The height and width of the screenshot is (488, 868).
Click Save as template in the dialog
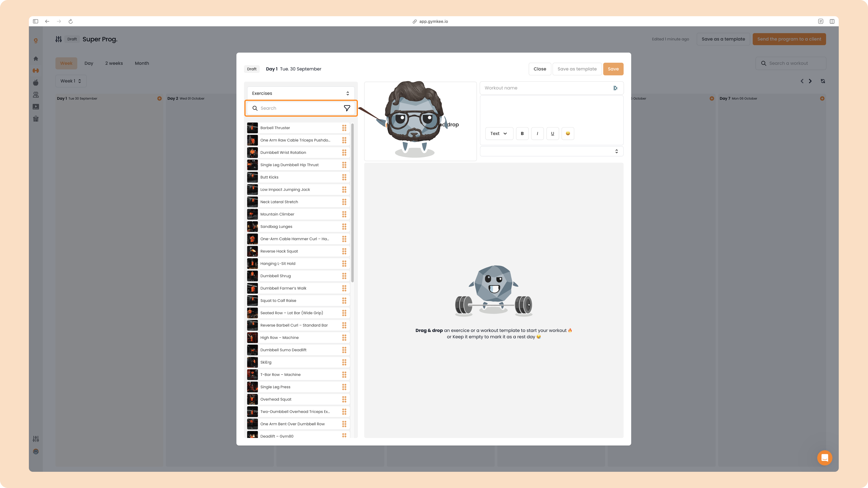tap(577, 69)
